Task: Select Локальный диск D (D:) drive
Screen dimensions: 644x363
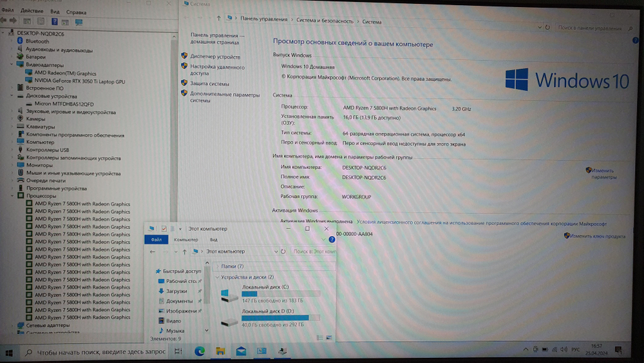Action: (270, 319)
